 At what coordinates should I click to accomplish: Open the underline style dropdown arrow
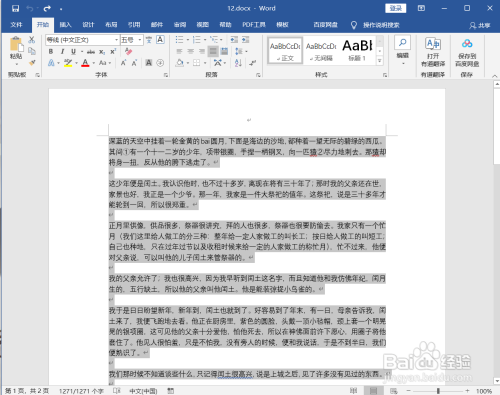[82, 52]
